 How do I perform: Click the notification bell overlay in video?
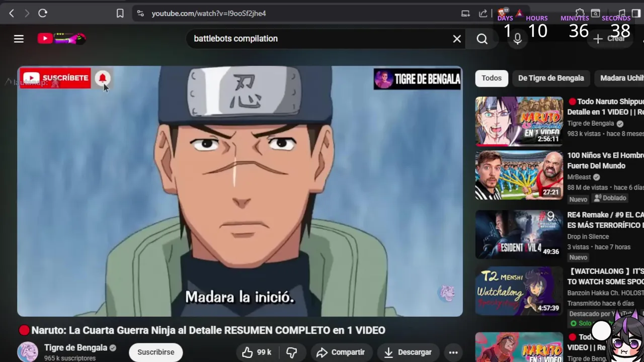coord(102,78)
